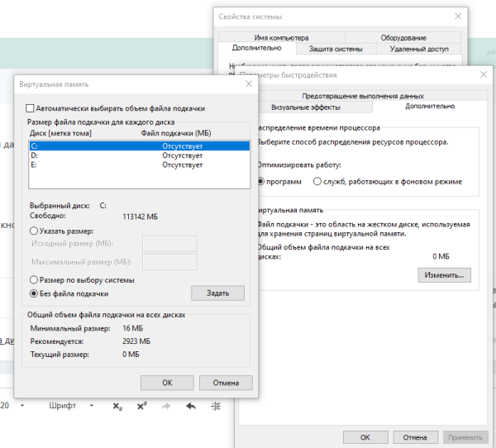
Task: Close the 'Свойства системы' window
Action: pos(458,17)
